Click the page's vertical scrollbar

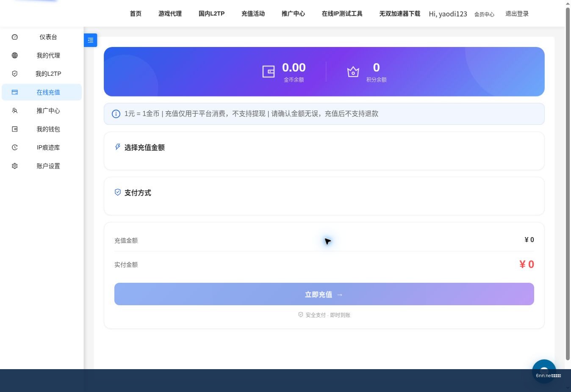click(x=568, y=184)
